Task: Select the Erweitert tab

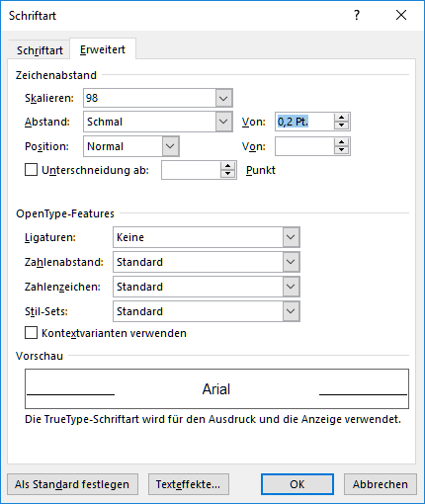Action: pos(103,49)
